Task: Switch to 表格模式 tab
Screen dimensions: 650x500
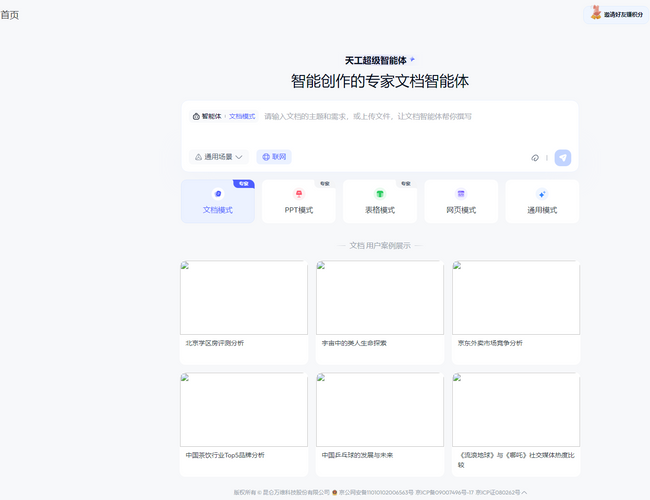Action: click(380, 201)
